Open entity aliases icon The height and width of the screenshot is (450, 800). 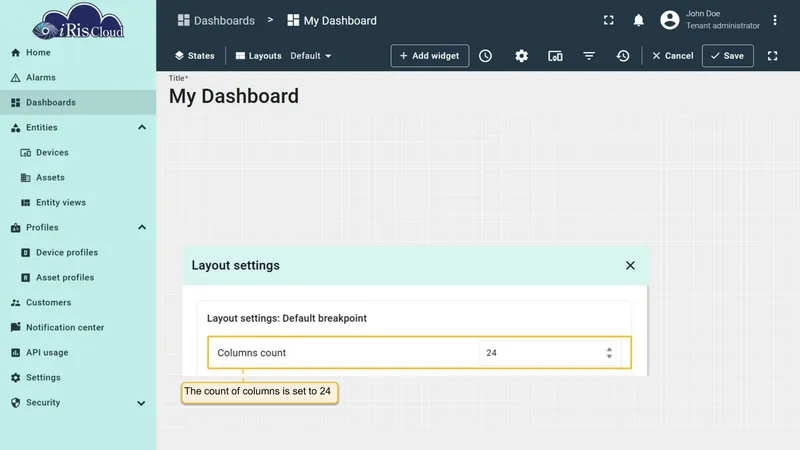point(555,56)
